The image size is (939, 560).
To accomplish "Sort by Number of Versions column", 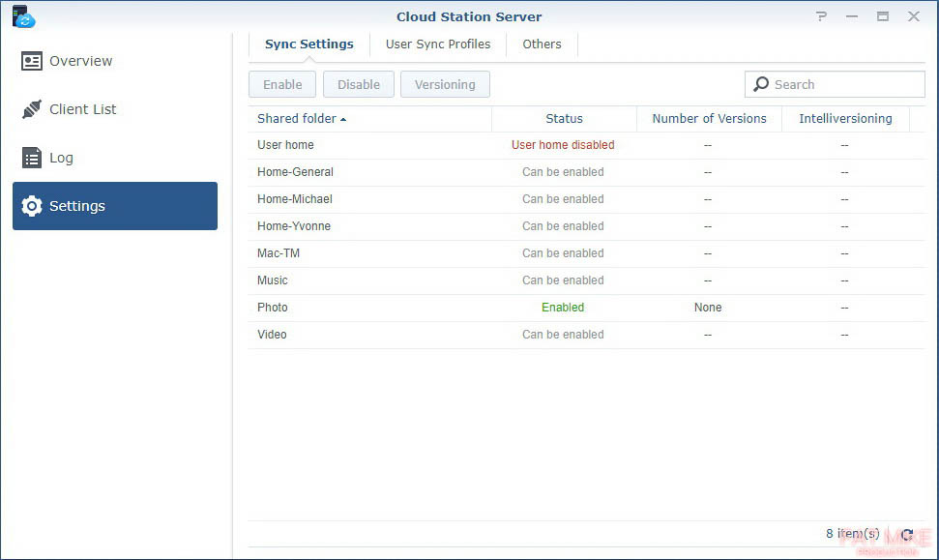I will 709,119.
